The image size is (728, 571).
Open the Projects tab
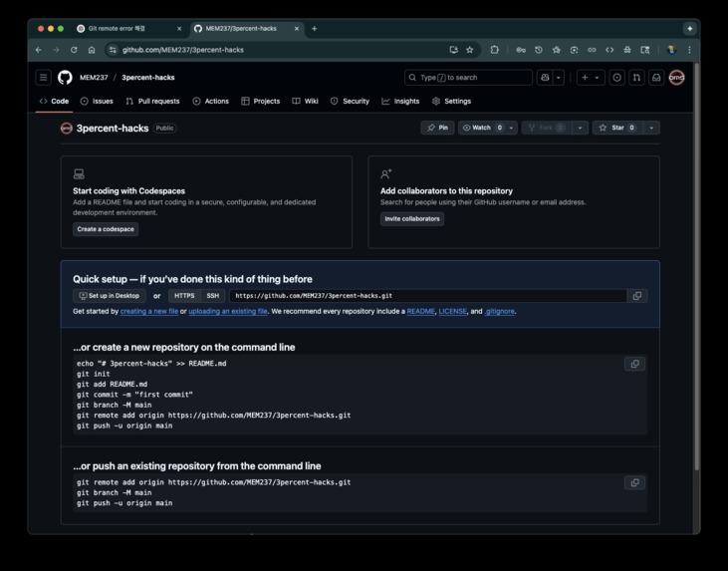point(261,102)
